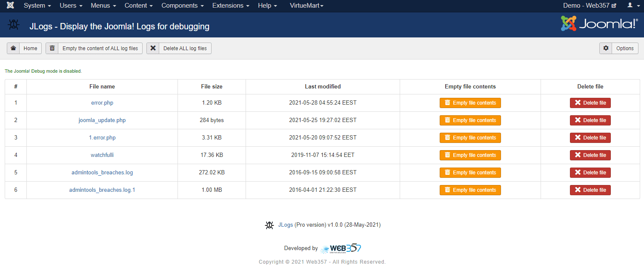Click trash icon on Empty ALL log files
Viewport: 644px width, 276px height.
[x=52, y=48]
